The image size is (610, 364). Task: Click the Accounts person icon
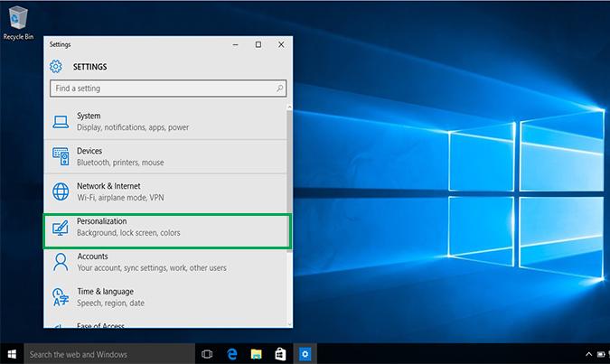pos(61,262)
